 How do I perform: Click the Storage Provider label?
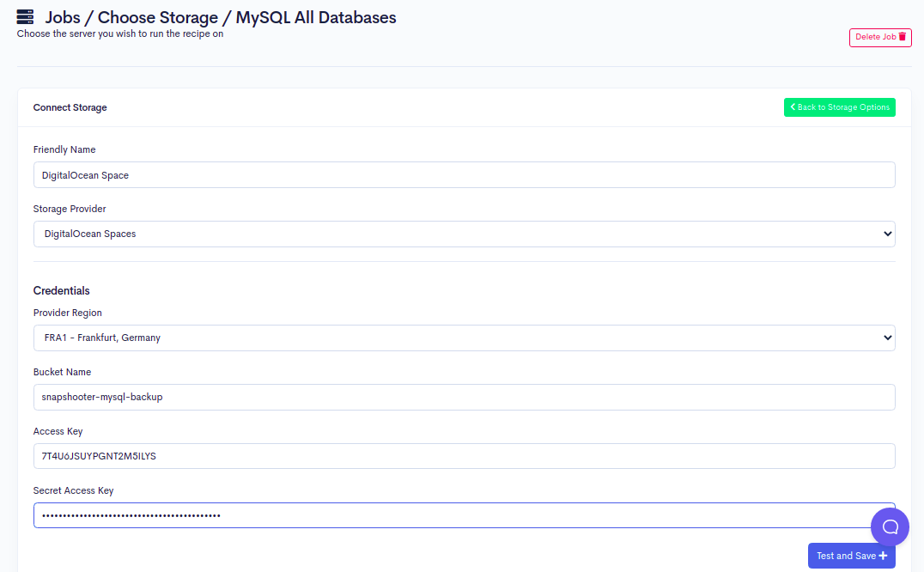[70, 209]
